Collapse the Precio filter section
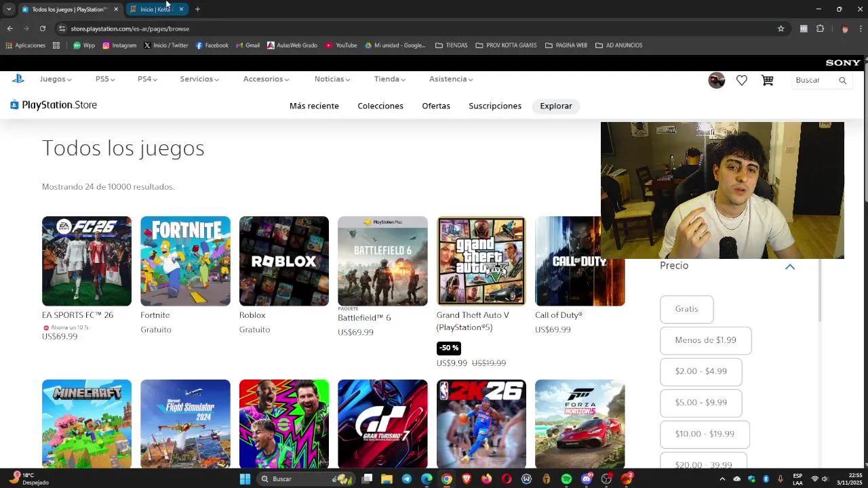868x488 pixels. tap(790, 266)
